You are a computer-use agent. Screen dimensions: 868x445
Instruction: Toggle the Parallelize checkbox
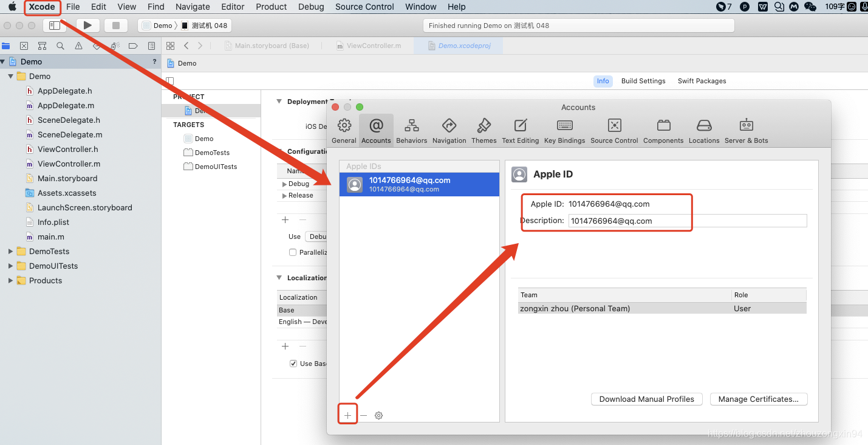pyautogui.click(x=293, y=252)
